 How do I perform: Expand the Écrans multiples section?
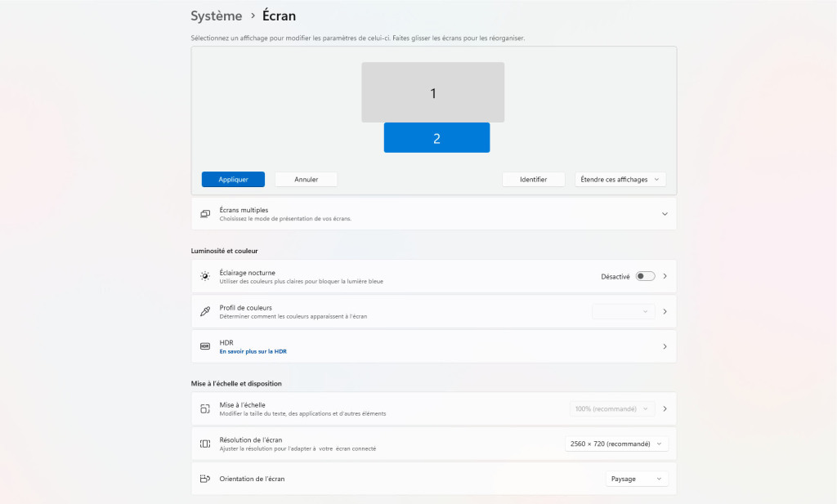[665, 213]
